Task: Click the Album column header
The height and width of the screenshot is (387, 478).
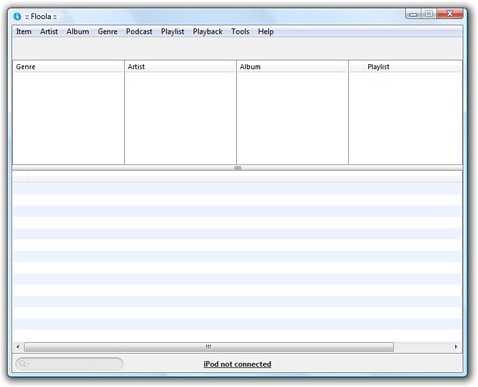Action: pos(292,67)
